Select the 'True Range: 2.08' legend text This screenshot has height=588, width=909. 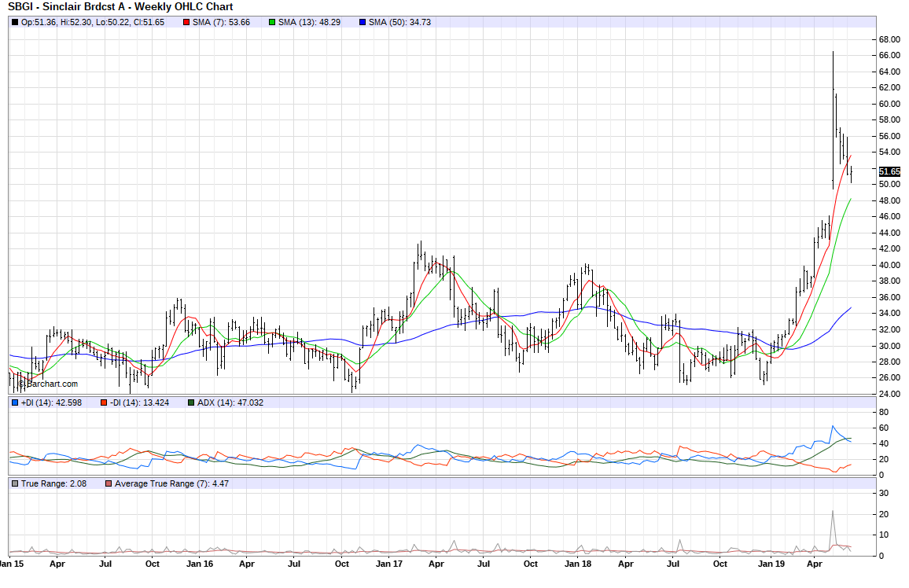54,483
